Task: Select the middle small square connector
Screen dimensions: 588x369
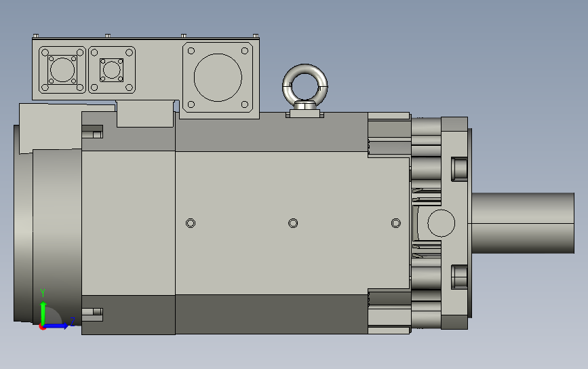Action: tap(111, 70)
